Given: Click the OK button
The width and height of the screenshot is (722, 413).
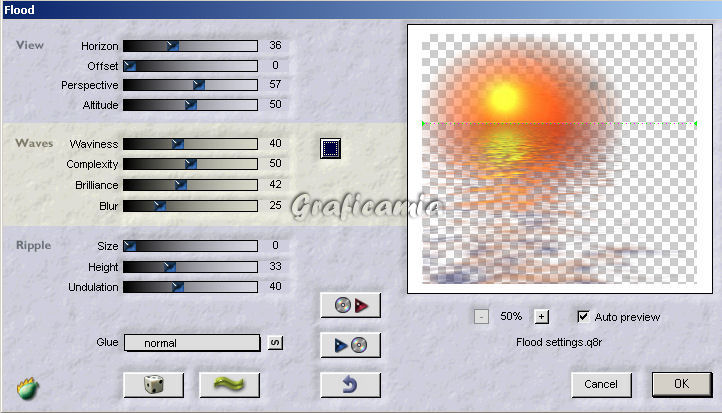Looking at the screenshot, I should click(682, 384).
